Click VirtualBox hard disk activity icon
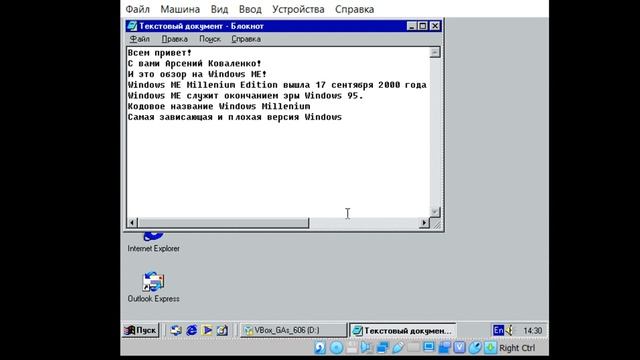Viewport: 640px width, 360px height. tap(320, 348)
